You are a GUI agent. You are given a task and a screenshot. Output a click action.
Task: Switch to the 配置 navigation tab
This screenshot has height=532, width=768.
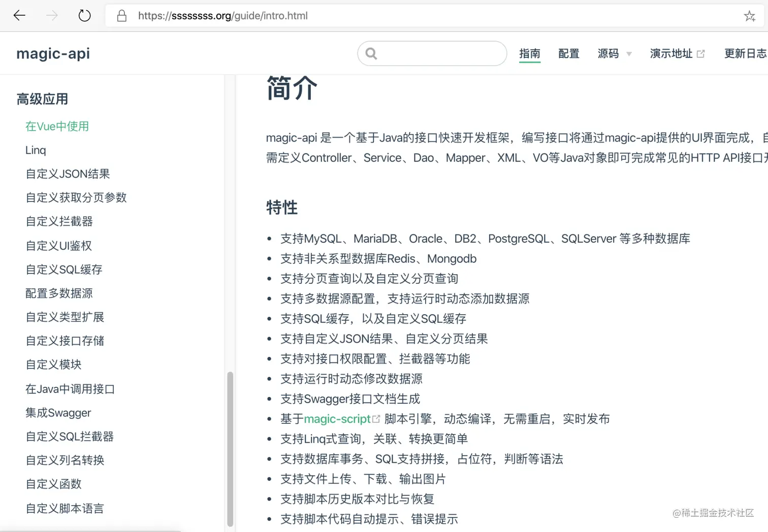point(568,53)
